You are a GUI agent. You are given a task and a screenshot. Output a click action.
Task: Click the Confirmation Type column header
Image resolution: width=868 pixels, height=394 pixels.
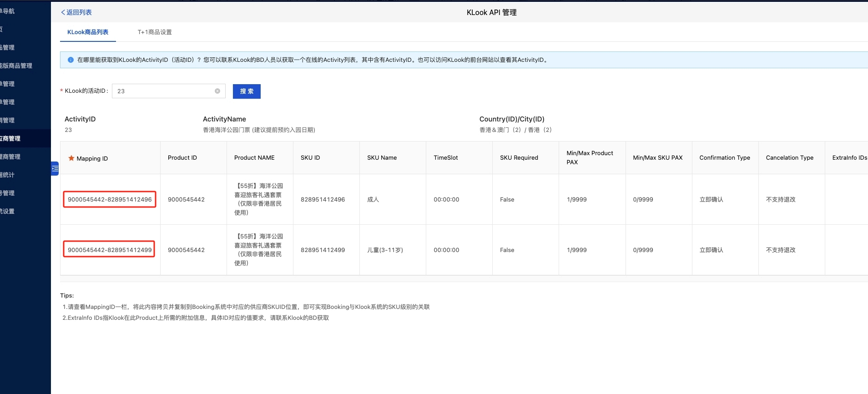[x=725, y=157]
